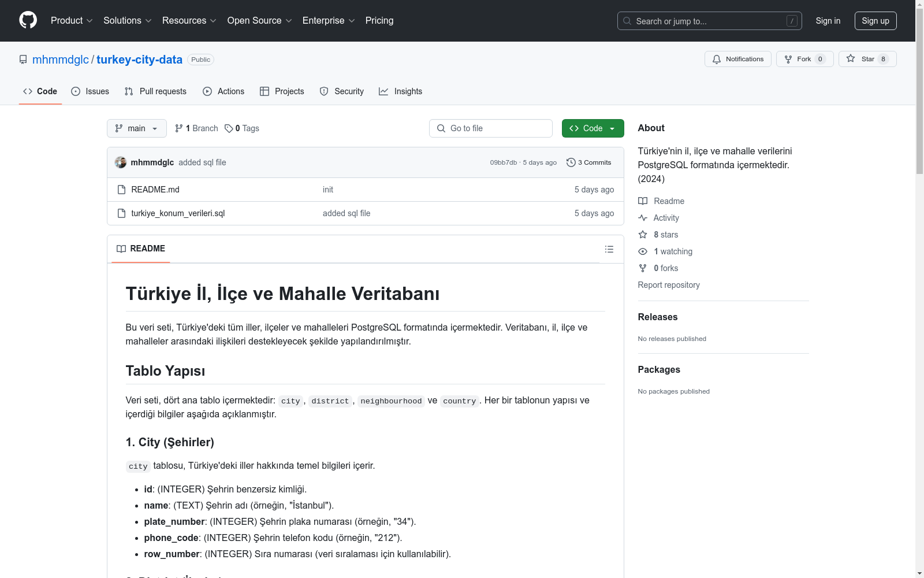This screenshot has width=924, height=578.
Task: Click the book icon next to Readme
Action: coord(643,201)
